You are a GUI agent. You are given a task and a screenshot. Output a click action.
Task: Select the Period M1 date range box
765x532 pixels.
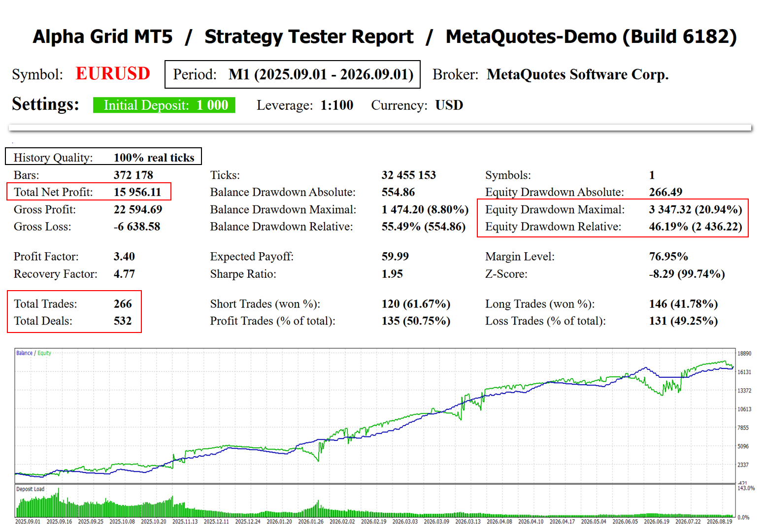coord(292,74)
